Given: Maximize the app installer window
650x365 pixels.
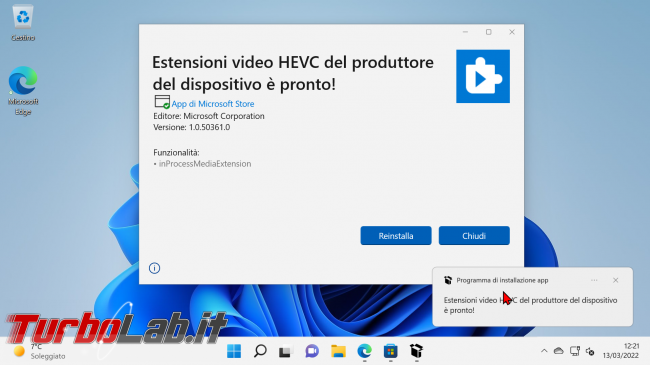Looking at the screenshot, I should pos(489,32).
